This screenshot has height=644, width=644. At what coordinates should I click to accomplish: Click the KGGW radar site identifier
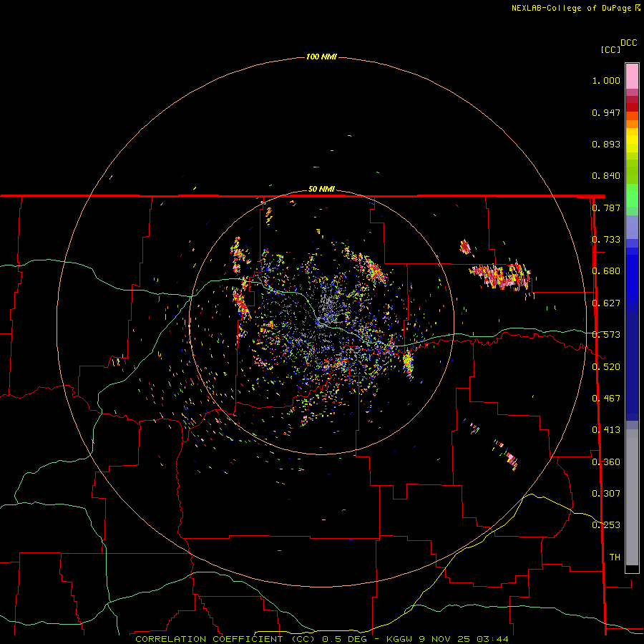coord(399,639)
